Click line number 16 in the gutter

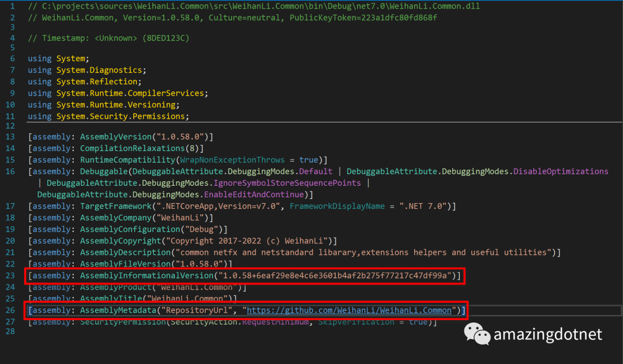pos(10,171)
